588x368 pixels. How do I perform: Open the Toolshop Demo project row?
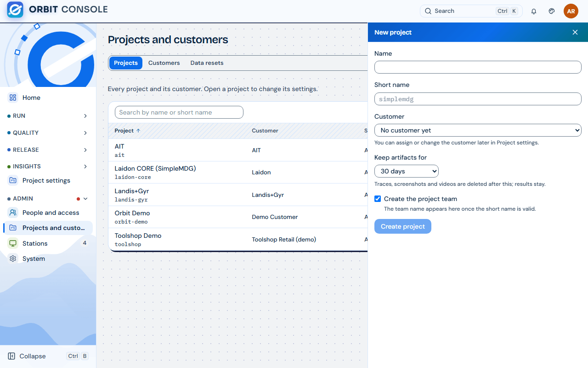[238, 239]
